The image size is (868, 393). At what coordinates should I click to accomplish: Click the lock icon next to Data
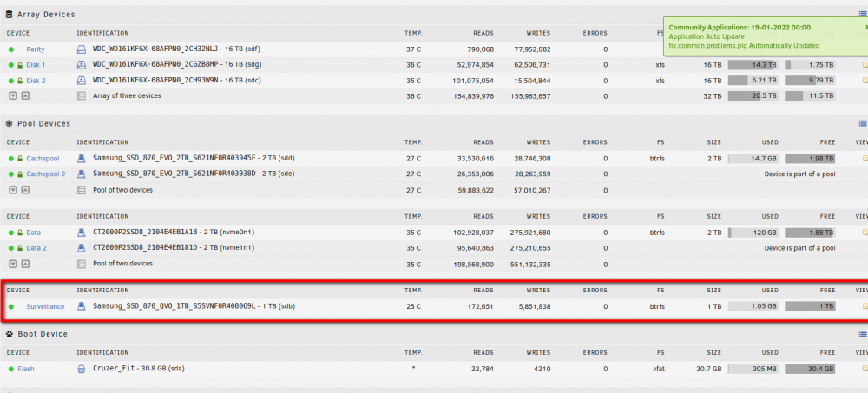tap(20, 233)
